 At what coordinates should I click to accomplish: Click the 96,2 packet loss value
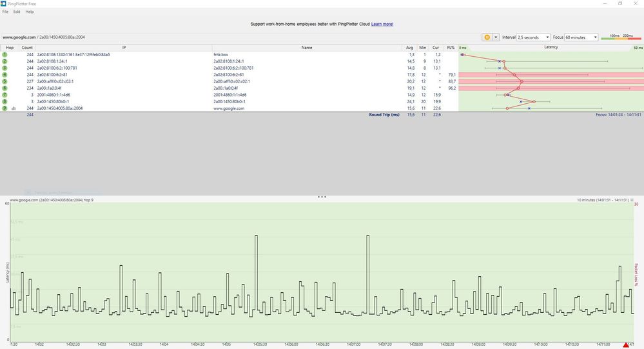(x=452, y=88)
